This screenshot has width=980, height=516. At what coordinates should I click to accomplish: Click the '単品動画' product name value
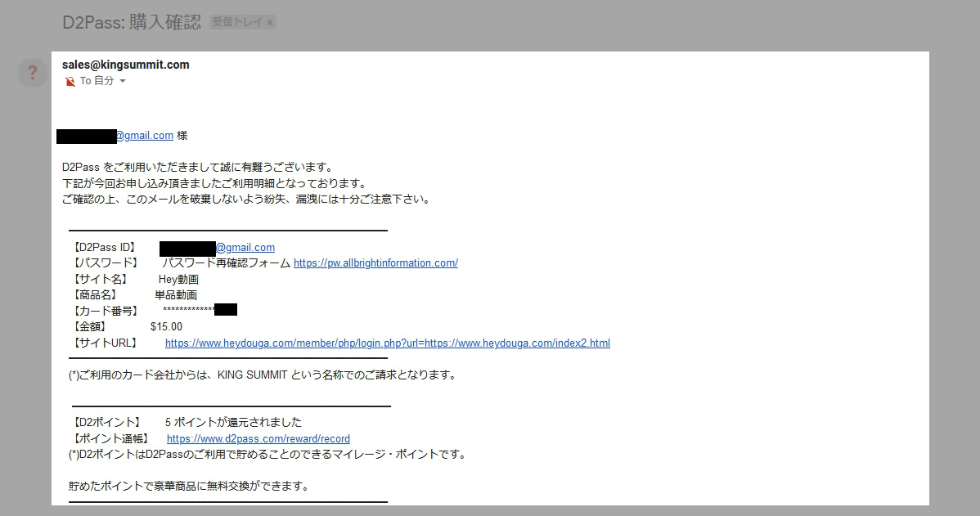click(176, 295)
